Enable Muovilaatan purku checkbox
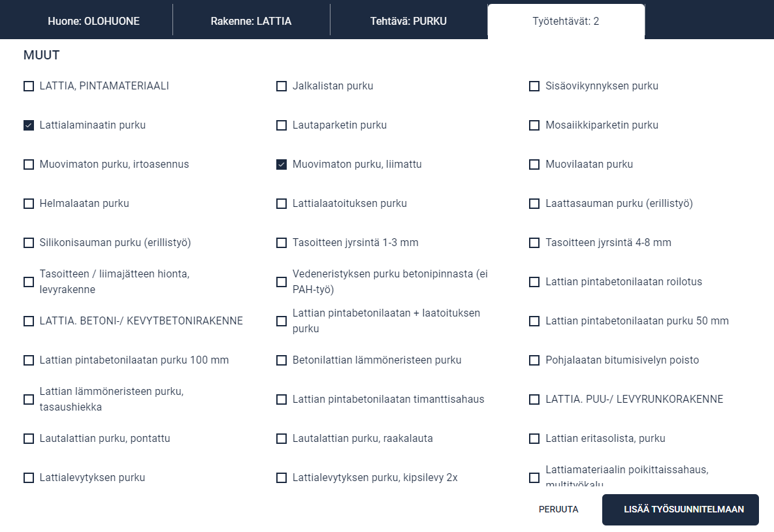774x532 pixels. click(x=534, y=164)
